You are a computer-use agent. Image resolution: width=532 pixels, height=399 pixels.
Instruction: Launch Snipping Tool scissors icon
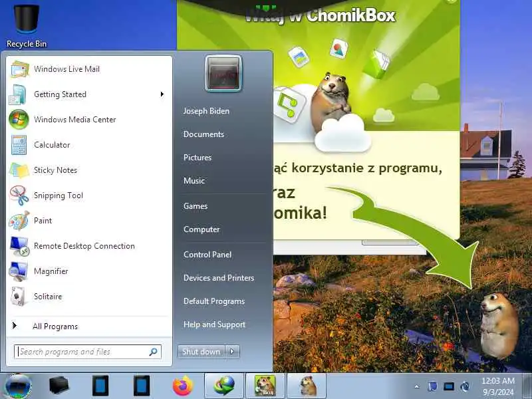19,196
